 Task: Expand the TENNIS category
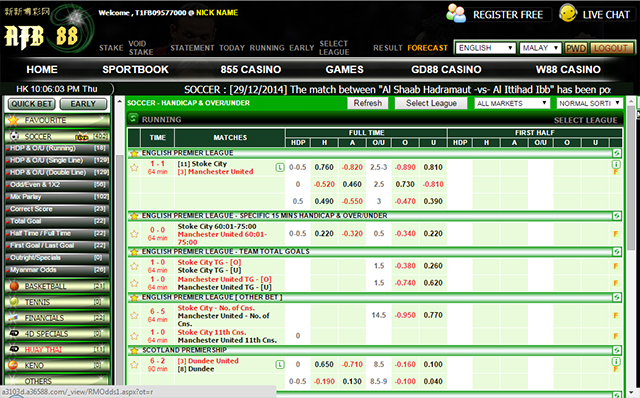point(57,302)
